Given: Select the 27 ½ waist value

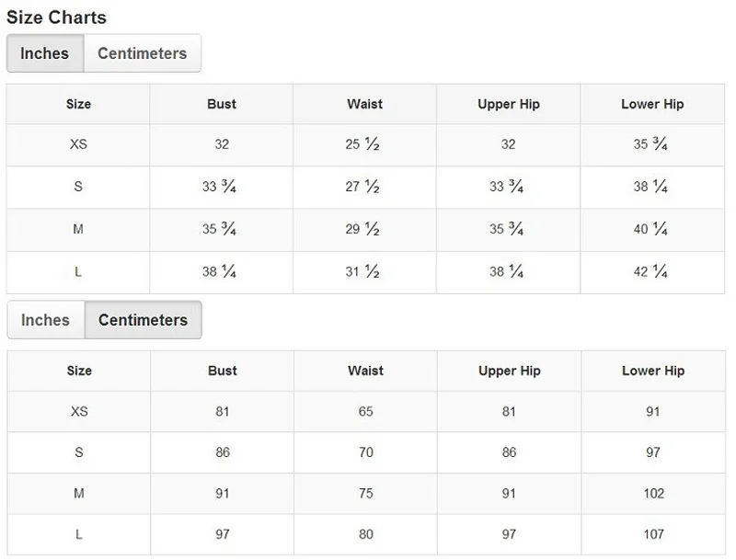Looking at the screenshot, I should point(364,187).
